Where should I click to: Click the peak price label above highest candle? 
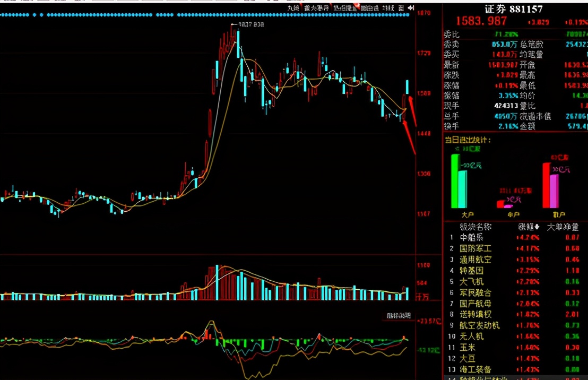point(251,24)
